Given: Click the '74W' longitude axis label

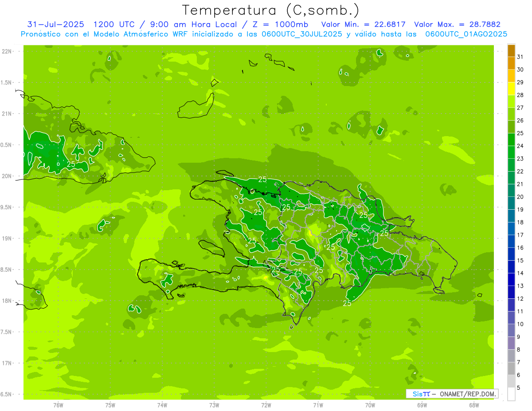Looking at the screenshot, I should coord(162,405).
